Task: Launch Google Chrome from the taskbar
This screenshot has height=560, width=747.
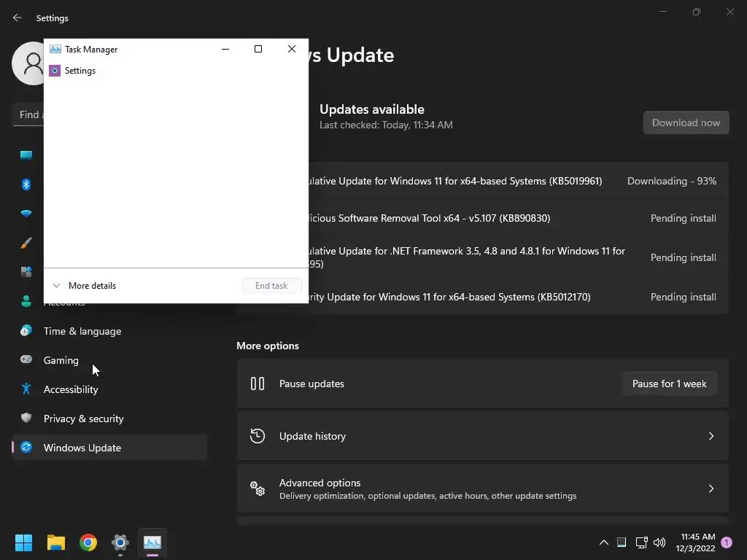Action: coord(88,542)
